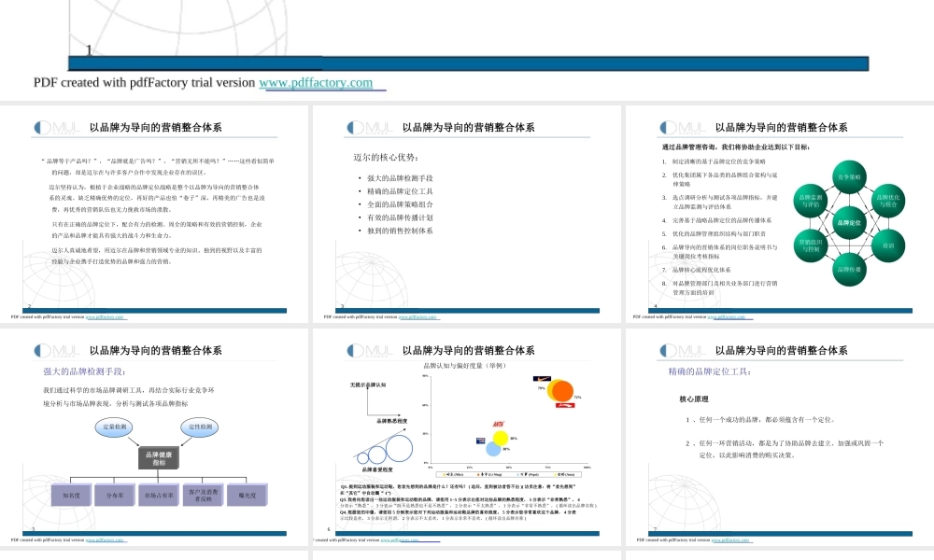Image resolution: width=934 pixels, height=560 pixels.
Task: Click the 定量检测 oval in flowchart
Action: coord(113,427)
